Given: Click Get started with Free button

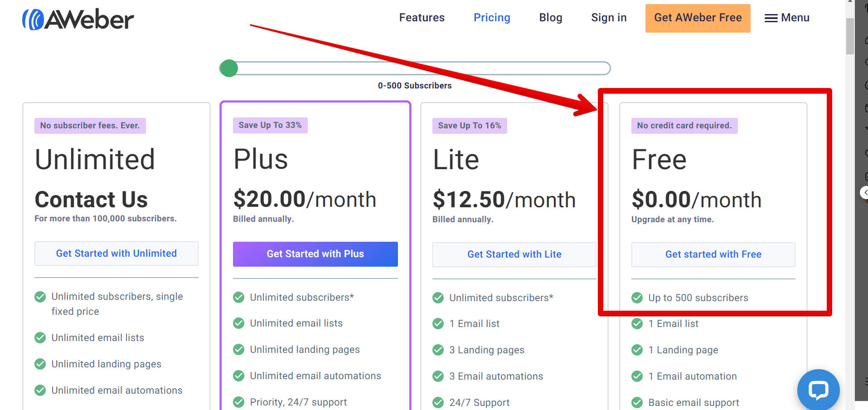Looking at the screenshot, I should [713, 254].
